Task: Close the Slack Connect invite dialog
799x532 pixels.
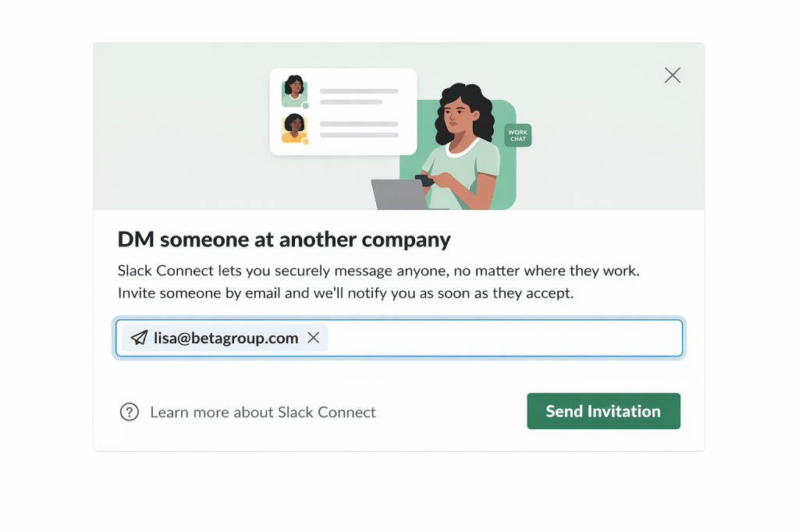Action: pos(673,75)
